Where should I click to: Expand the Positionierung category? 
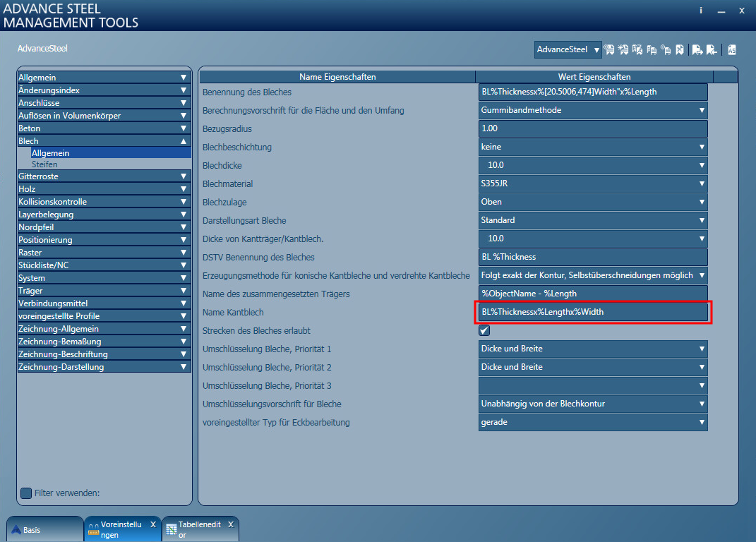click(104, 240)
